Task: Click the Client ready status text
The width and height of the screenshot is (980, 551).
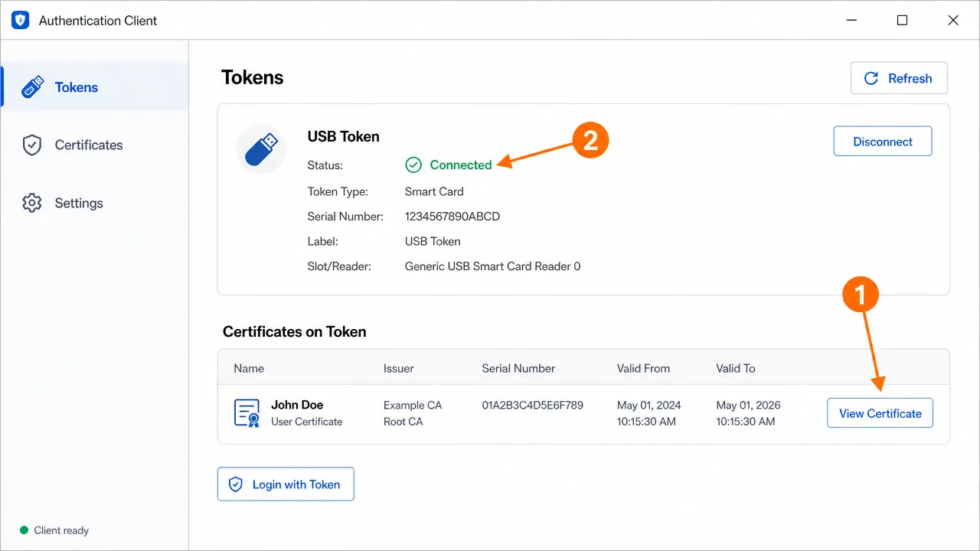Action: 61,530
